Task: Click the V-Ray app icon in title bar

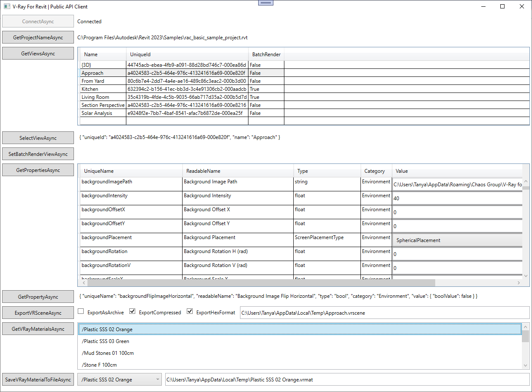Action: (x=7, y=6)
